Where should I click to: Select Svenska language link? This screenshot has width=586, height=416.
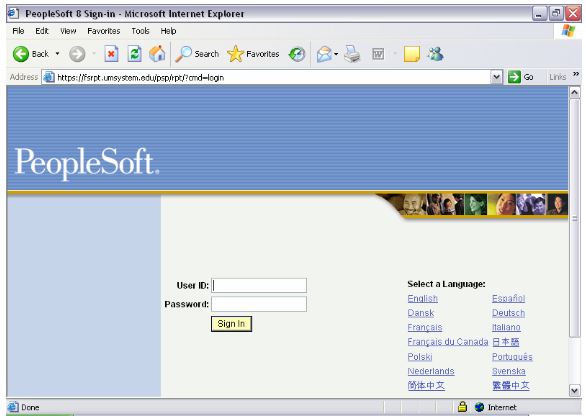509,371
